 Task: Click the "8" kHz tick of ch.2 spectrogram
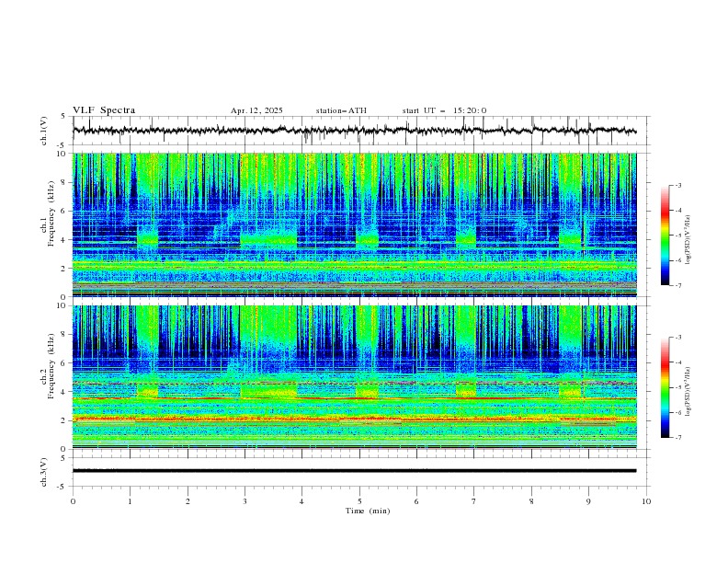pos(65,335)
